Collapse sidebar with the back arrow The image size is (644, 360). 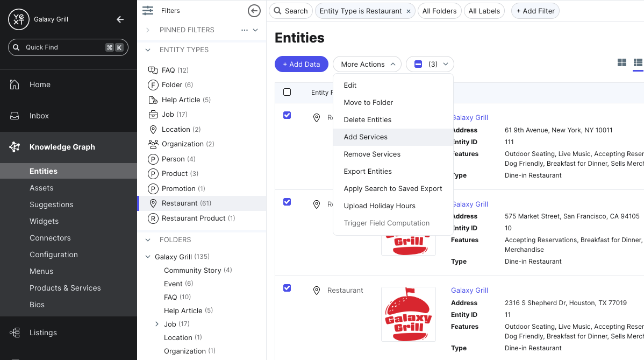[120, 19]
